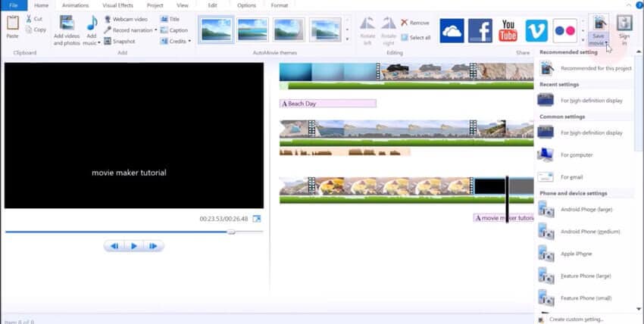Switch to the Home tab
644x324 pixels.
[x=41, y=5]
